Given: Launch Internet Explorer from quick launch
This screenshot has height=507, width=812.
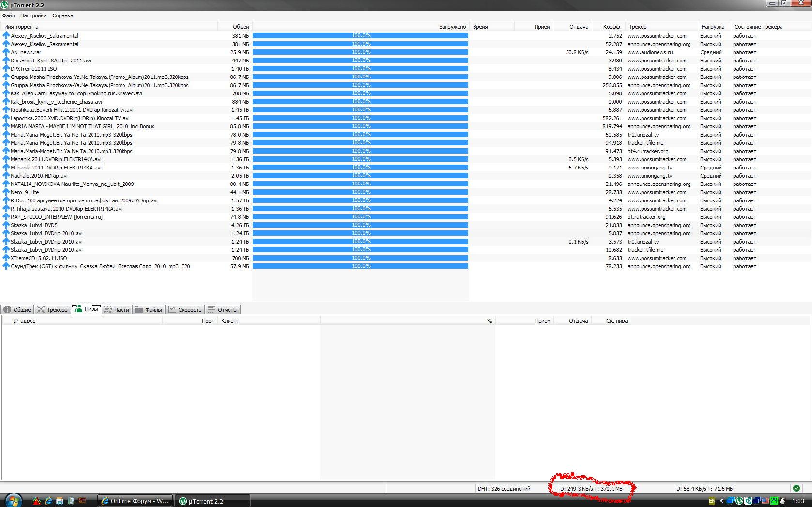Looking at the screenshot, I should point(48,501).
